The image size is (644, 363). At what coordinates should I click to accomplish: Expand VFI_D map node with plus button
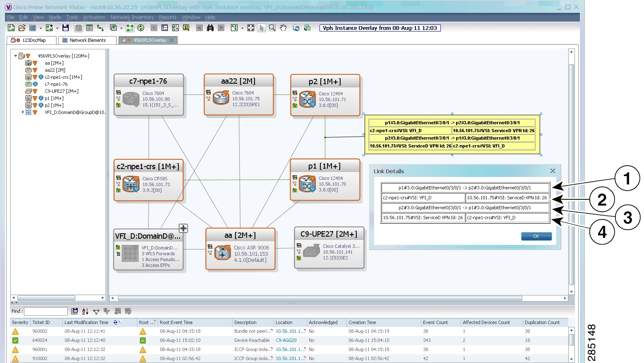click(183, 228)
